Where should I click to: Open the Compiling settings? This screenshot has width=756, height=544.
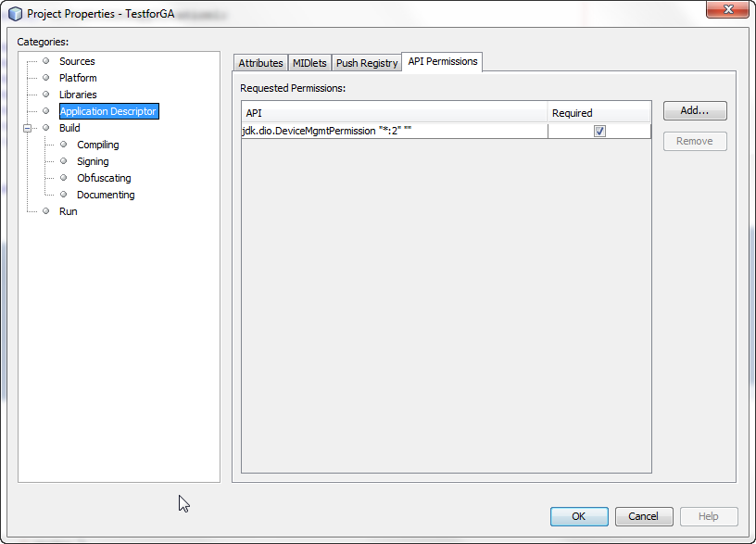point(98,145)
